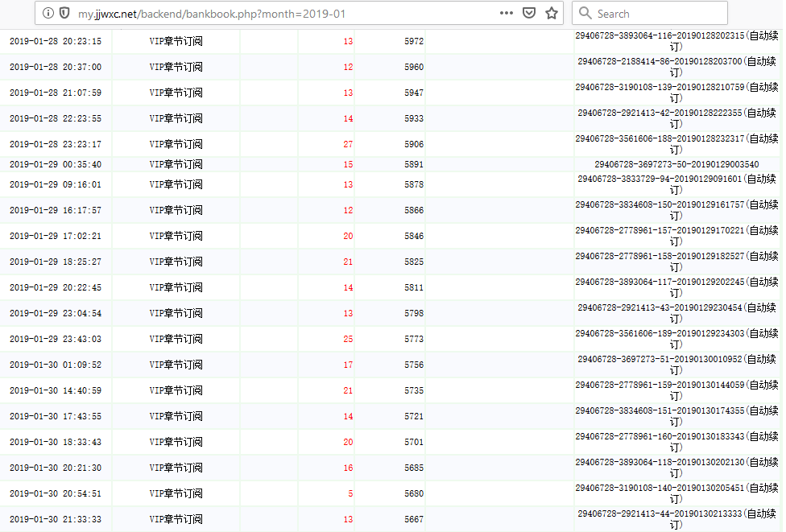Click red amount 17 in 01:09:52 row

[349, 365]
